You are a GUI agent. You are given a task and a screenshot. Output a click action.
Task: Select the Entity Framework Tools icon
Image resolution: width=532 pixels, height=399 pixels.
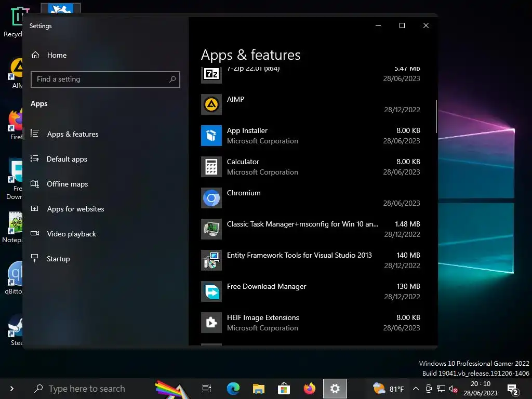pyautogui.click(x=211, y=261)
